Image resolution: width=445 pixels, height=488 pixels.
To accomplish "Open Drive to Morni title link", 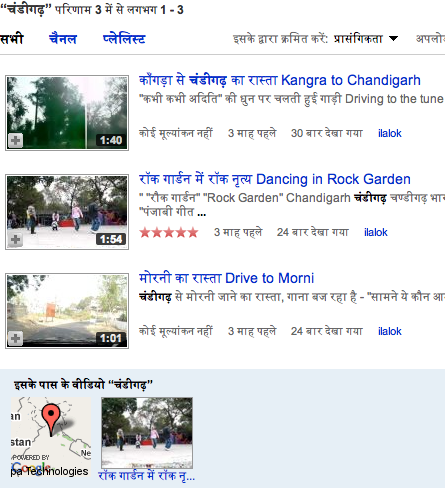I will tap(226, 278).
